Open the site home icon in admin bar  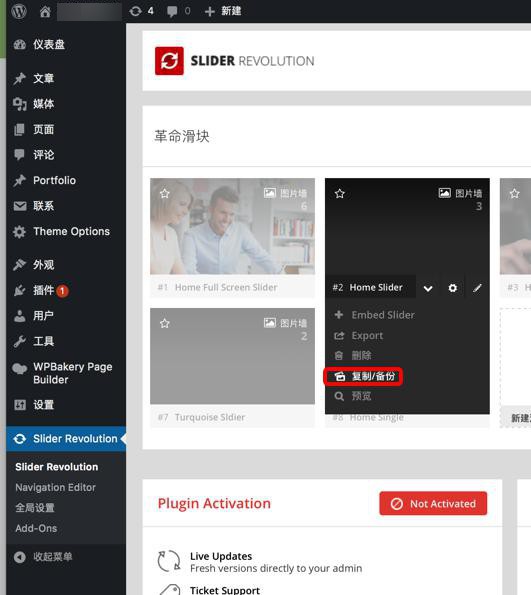click(x=45, y=11)
